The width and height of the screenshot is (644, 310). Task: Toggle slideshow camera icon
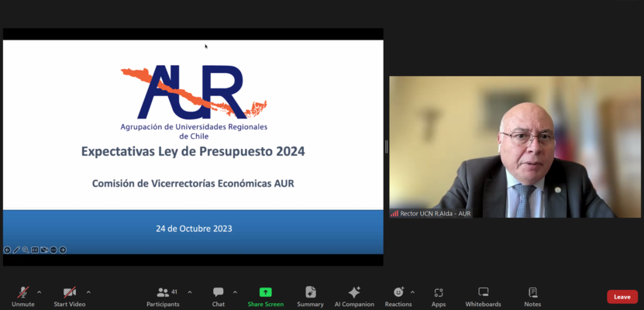(x=44, y=250)
